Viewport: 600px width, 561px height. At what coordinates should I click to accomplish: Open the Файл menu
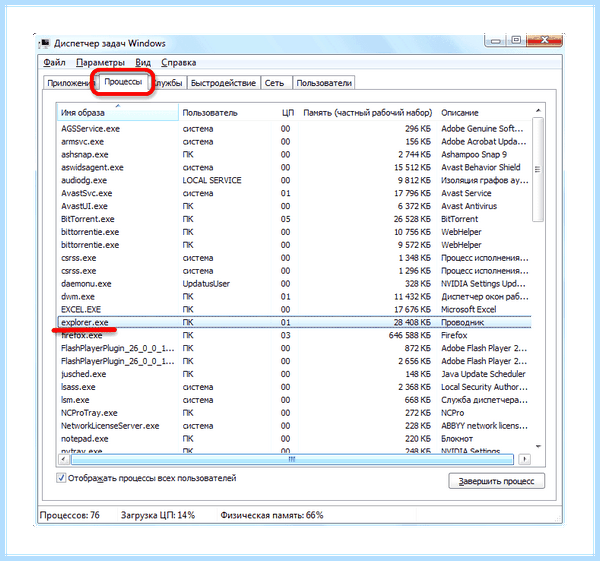coord(54,62)
